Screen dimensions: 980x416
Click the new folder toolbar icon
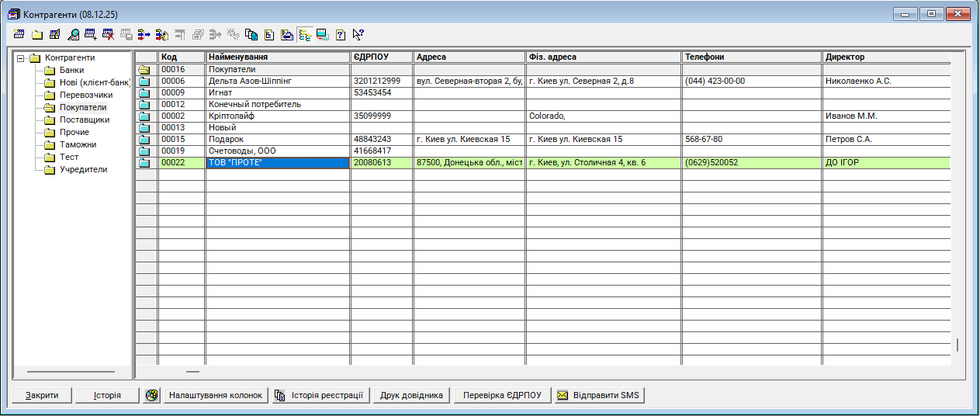[x=36, y=34]
